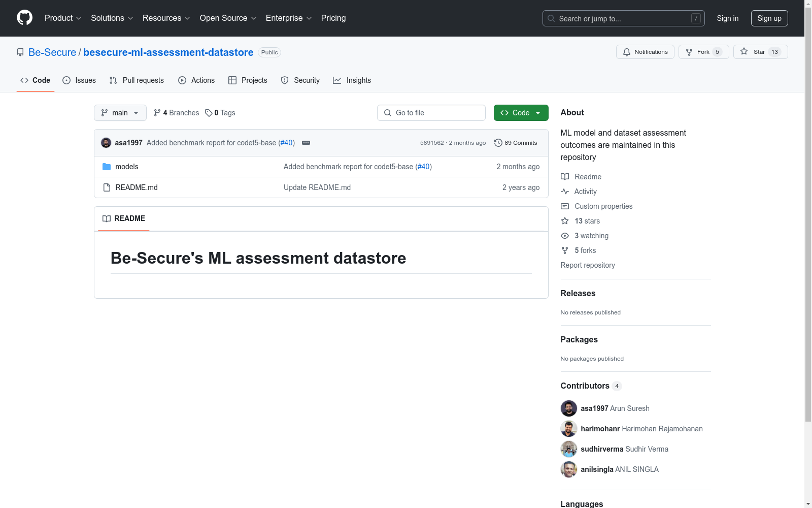Image resolution: width=812 pixels, height=508 pixels.
Task: Open pull request #40 link in models row
Action: tap(424, 167)
